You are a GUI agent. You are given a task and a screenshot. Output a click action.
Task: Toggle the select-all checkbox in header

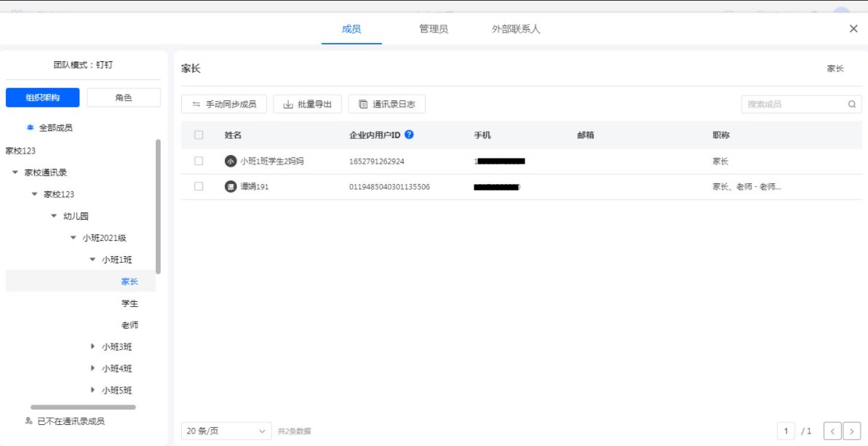tap(199, 135)
